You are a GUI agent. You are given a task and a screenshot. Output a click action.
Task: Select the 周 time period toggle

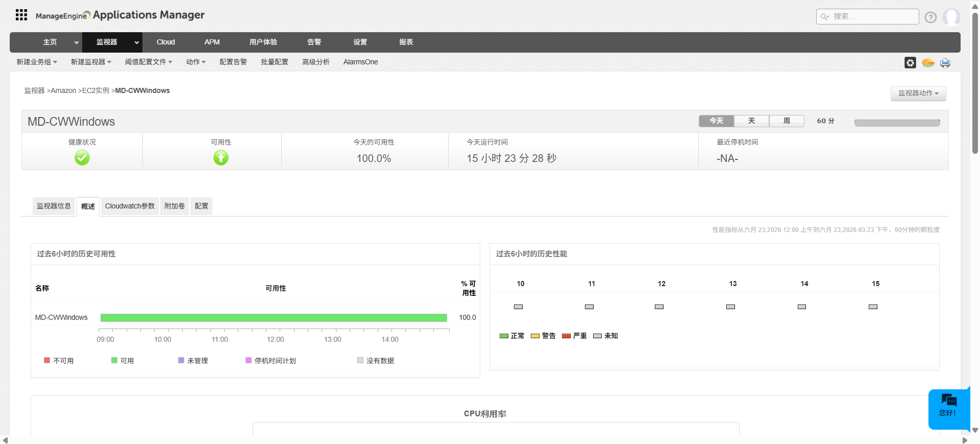[787, 121]
